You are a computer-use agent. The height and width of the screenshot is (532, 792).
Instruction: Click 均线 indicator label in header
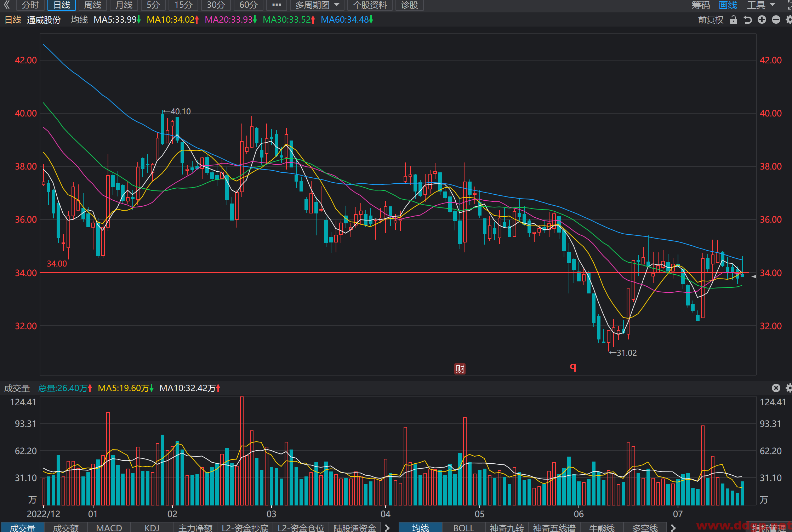(79, 20)
